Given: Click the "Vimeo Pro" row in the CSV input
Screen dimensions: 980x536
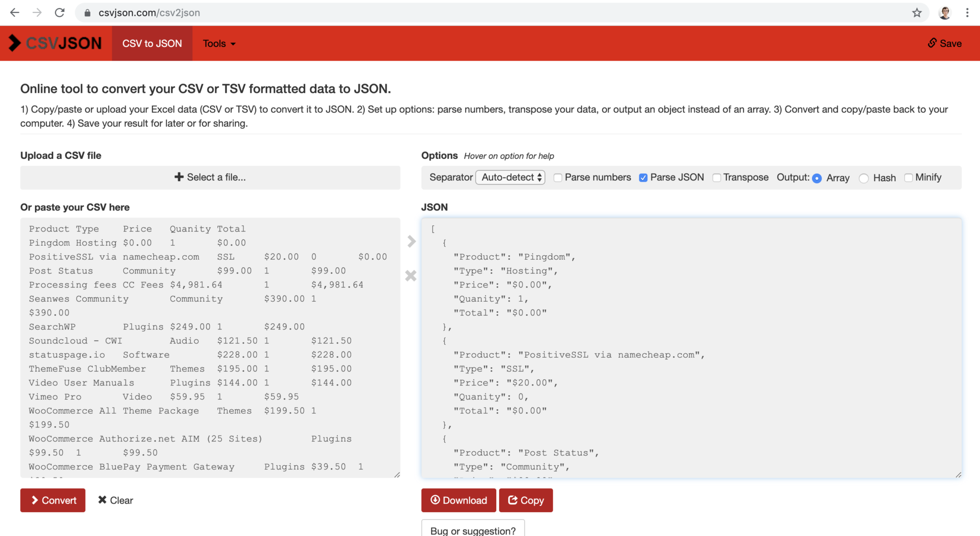Looking at the screenshot, I should coord(164,397).
